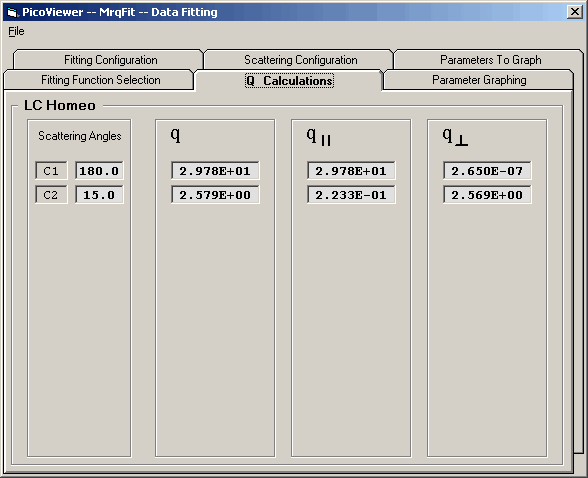This screenshot has height=478, width=588.
Task: Click the q parallel column header
Action: pyautogui.click(x=319, y=136)
